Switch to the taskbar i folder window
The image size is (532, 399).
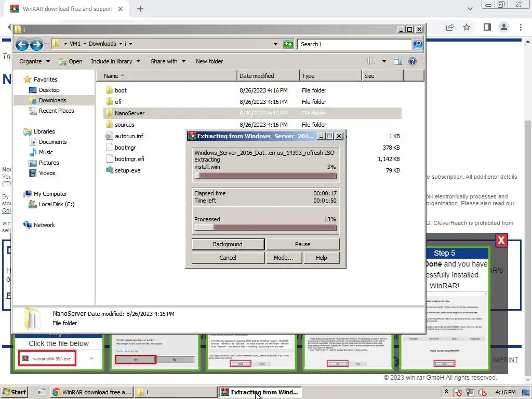click(176, 392)
